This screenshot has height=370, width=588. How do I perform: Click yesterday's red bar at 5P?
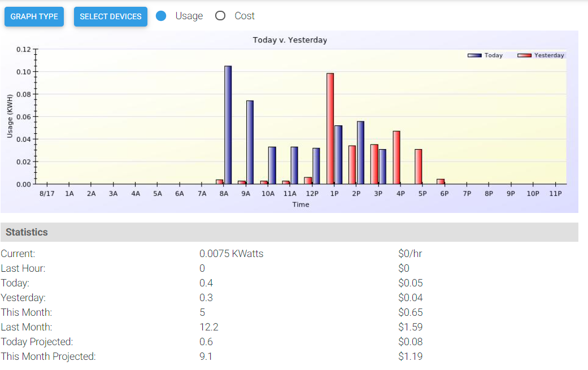[419, 166]
